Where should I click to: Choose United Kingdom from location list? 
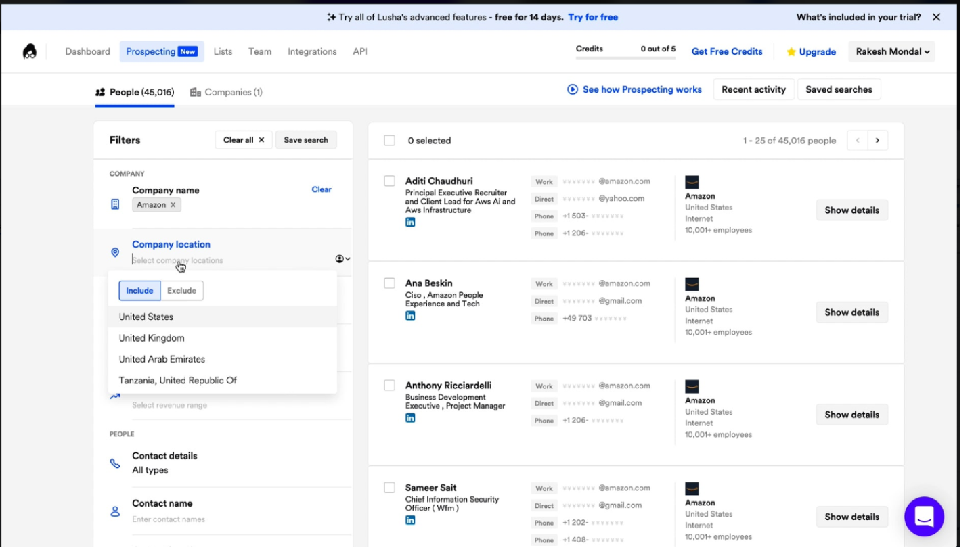tap(223, 338)
